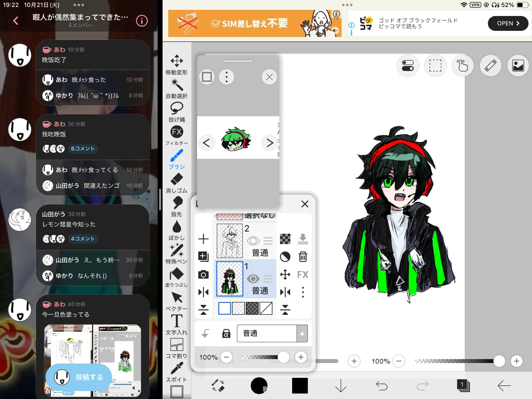The image size is (532, 399).
Task: Add a new layer with the plus icon
Action: point(203,239)
